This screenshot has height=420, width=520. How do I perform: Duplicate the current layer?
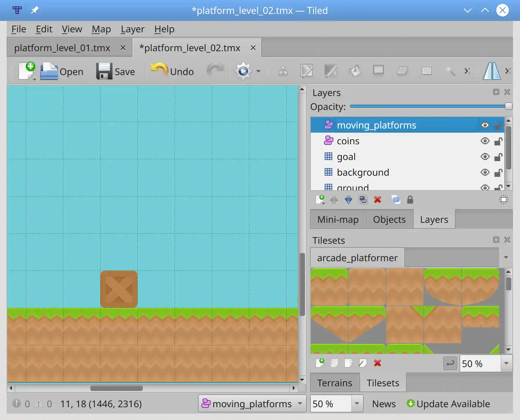[363, 200]
